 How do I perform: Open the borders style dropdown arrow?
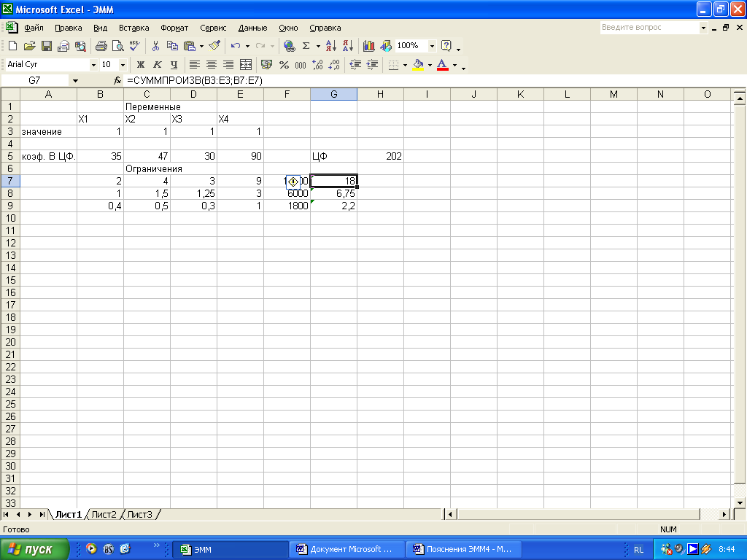coord(405,65)
